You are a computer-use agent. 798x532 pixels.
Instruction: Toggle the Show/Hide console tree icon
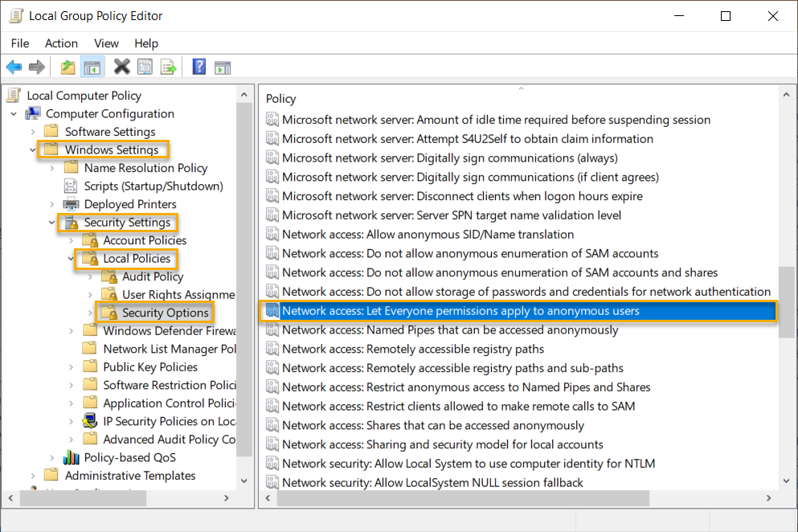(92, 67)
